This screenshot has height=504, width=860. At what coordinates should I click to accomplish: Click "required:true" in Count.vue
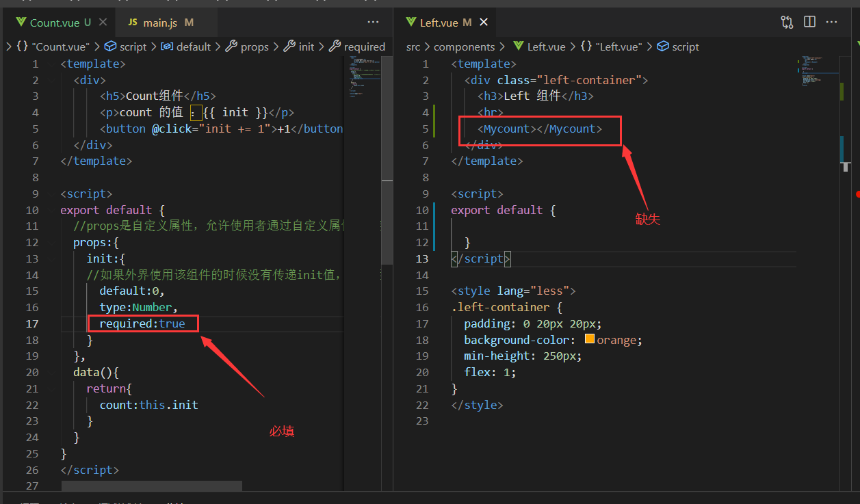click(x=142, y=323)
